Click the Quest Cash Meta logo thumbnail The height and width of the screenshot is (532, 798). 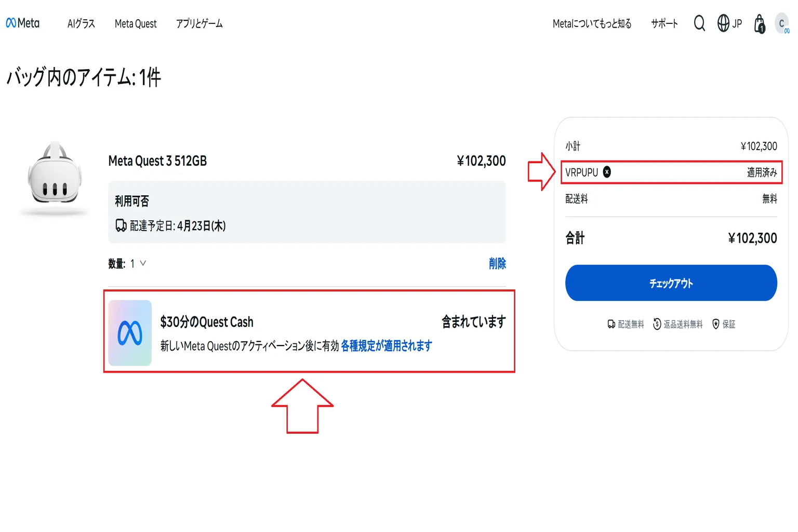pyautogui.click(x=130, y=333)
